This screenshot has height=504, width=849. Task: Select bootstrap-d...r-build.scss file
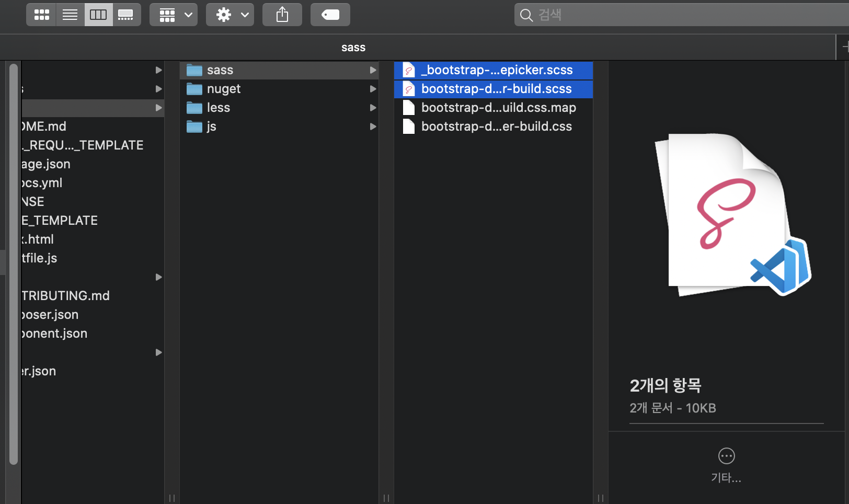tap(494, 89)
